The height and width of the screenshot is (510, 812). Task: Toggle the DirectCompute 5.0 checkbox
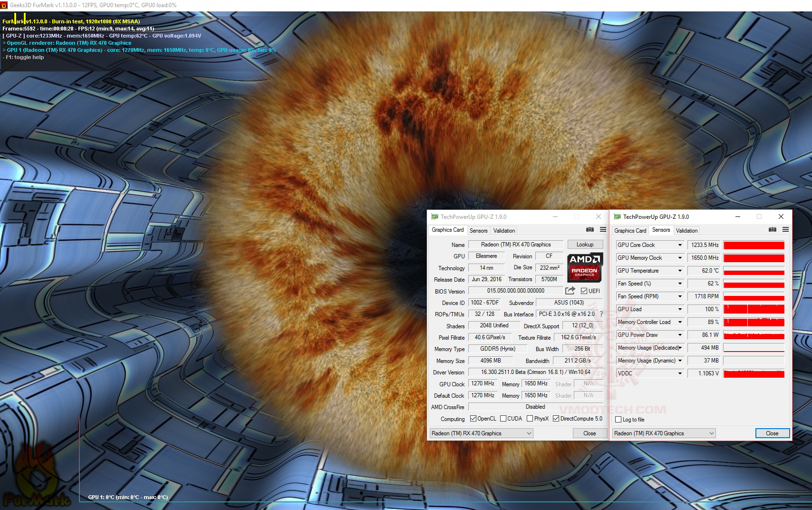(x=556, y=419)
